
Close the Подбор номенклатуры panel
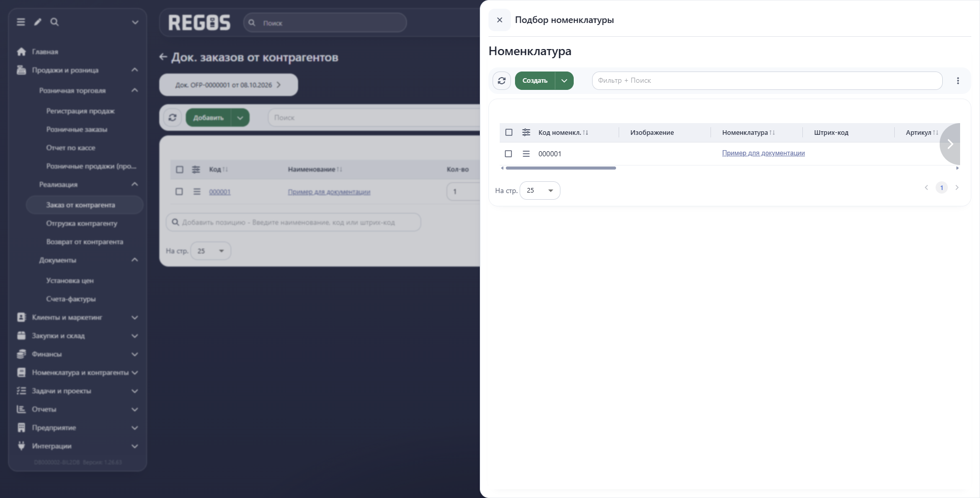[x=500, y=20]
